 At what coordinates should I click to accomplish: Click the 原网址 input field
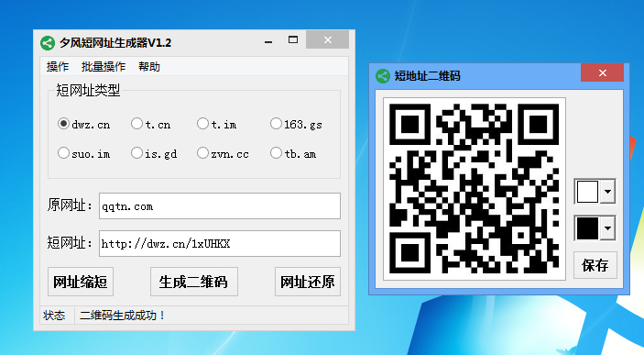tap(220, 206)
